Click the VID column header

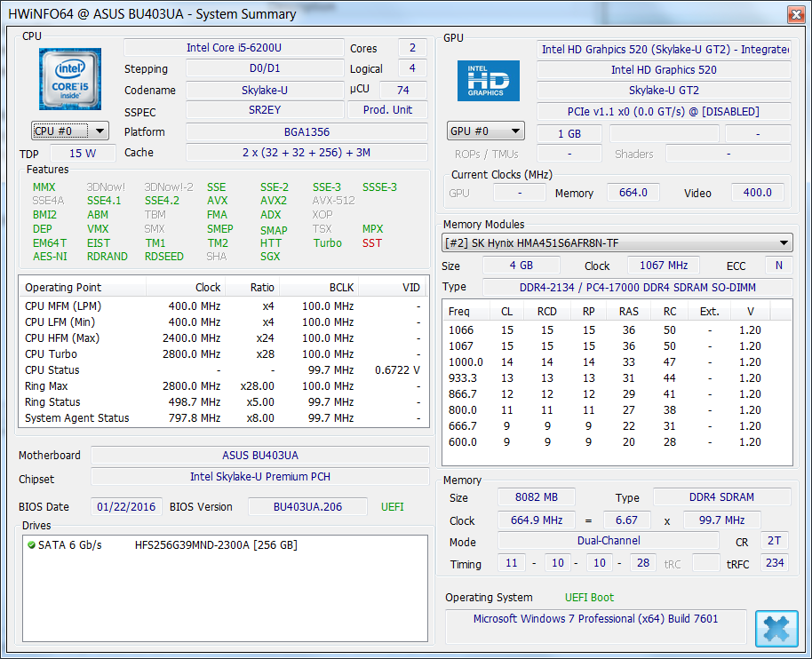pos(393,287)
